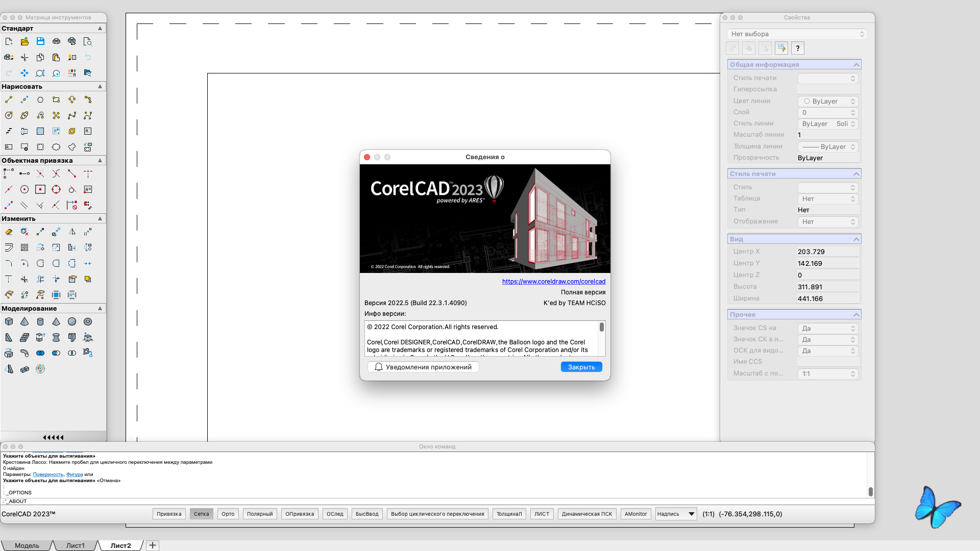Pick the Cloud revision tool icon
The height and width of the screenshot is (551, 980).
coord(56,147)
